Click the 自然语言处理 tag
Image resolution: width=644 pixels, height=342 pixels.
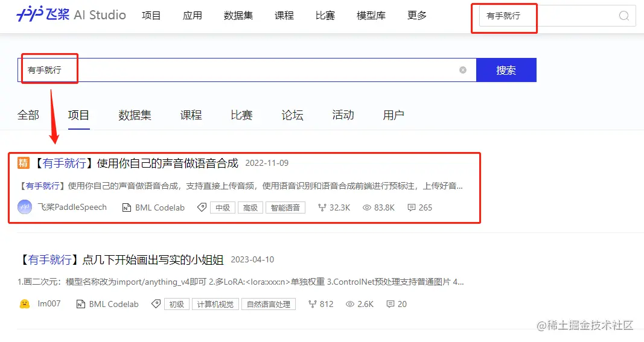click(269, 304)
